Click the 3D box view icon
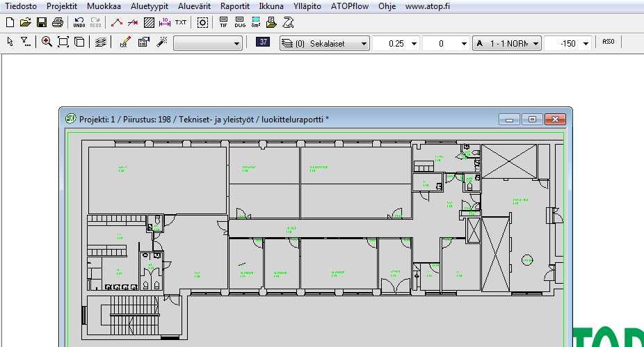Viewport: 644px width, 347px height. click(x=79, y=42)
